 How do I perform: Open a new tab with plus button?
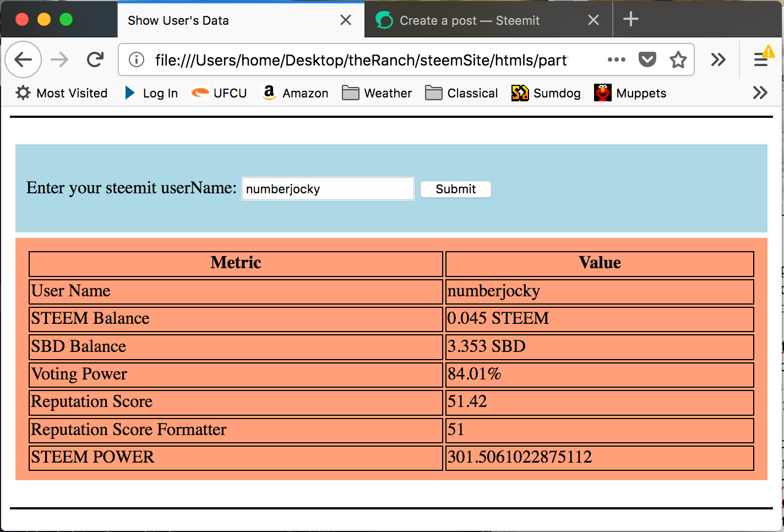(x=631, y=19)
